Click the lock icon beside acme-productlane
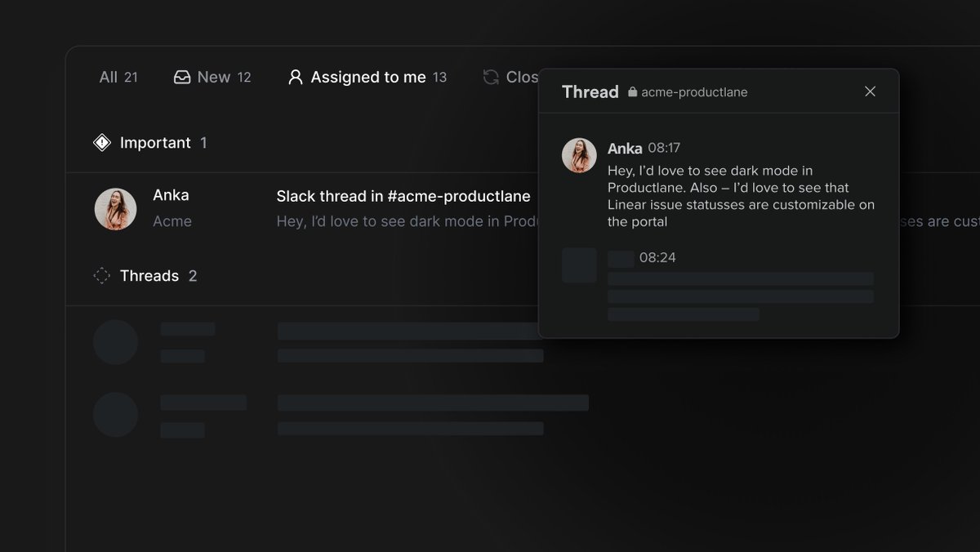 tap(632, 92)
